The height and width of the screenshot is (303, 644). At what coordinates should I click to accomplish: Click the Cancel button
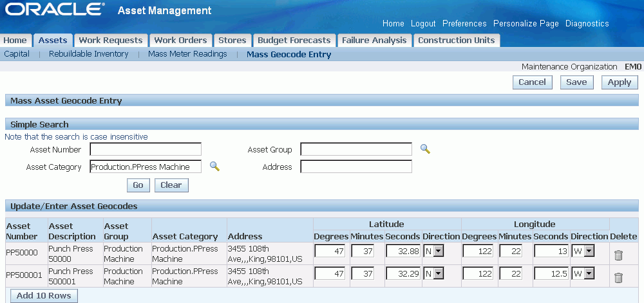point(532,82)
